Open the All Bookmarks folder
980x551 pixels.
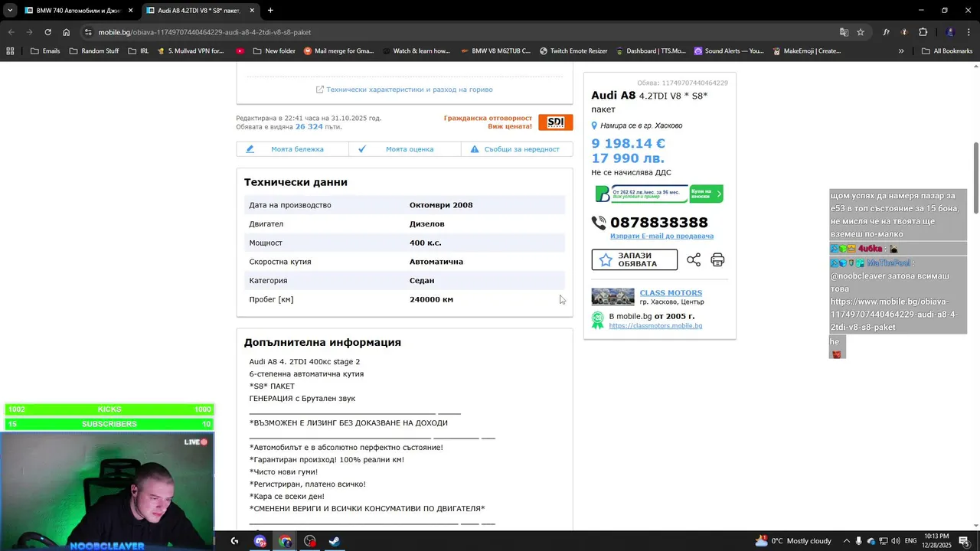(x=947, y=51)
